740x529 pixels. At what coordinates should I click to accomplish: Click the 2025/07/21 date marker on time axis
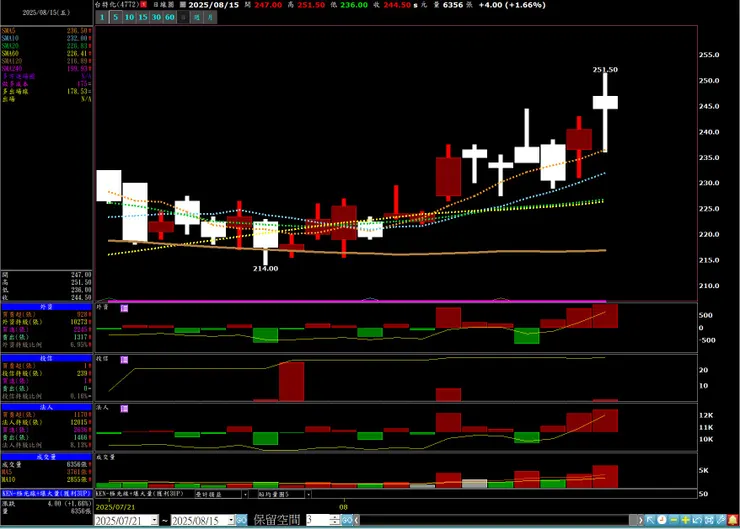pyautogui.click(x=115, y=507)
